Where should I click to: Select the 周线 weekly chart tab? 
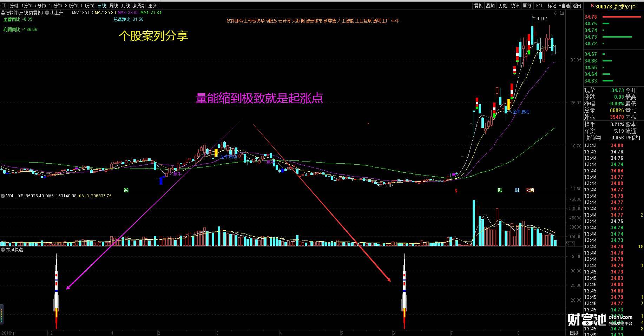tap(114, 6)
